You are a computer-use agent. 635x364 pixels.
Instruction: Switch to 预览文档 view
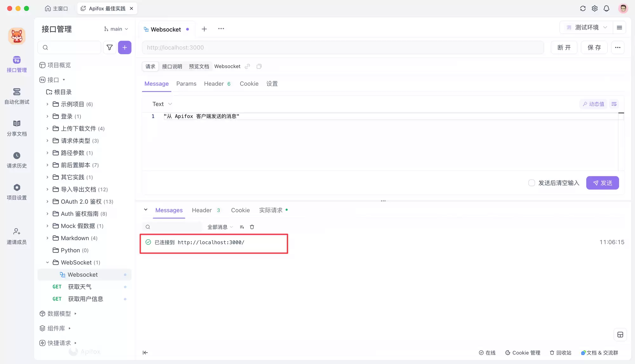coord(199,66)
